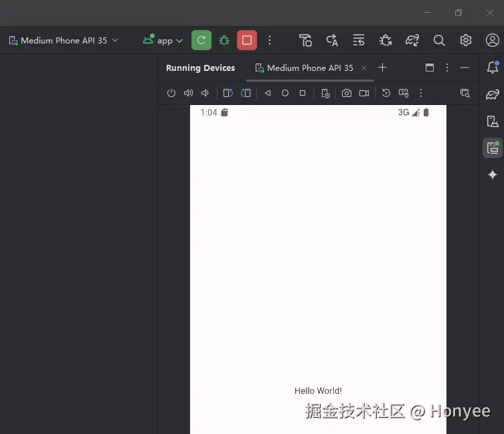
Task: Attach debugger to Android process icon
Action: 386,41
